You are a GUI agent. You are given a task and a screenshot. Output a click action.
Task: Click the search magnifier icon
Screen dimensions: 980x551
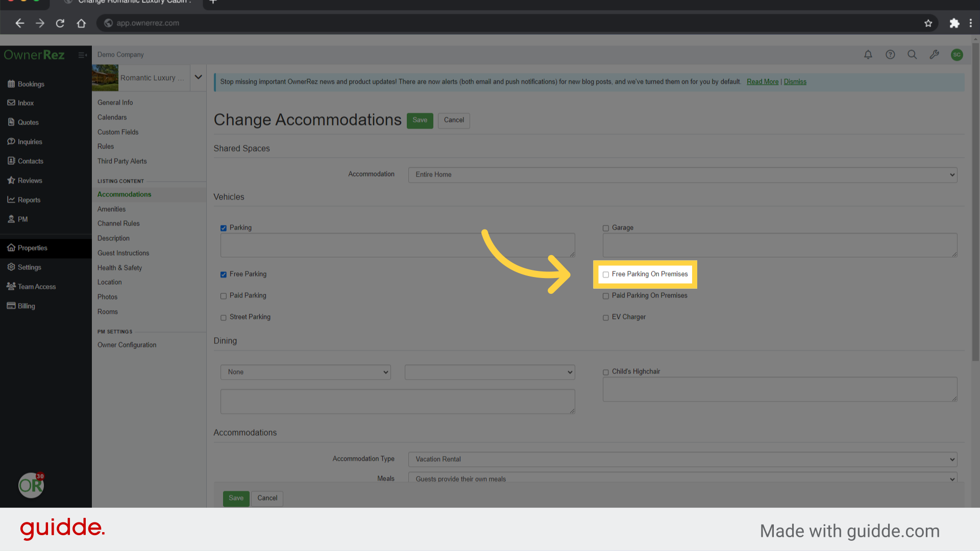point(912,55)
